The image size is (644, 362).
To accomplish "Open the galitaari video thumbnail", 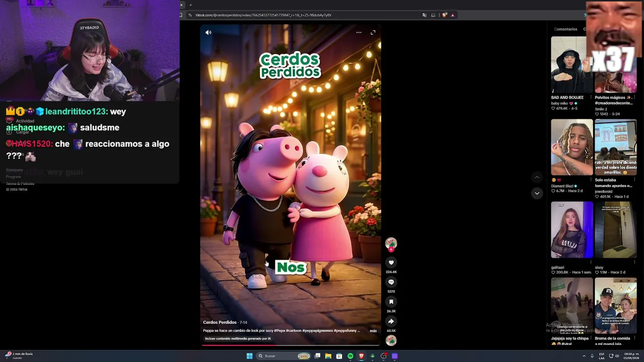I will click(x=572, y=230).
